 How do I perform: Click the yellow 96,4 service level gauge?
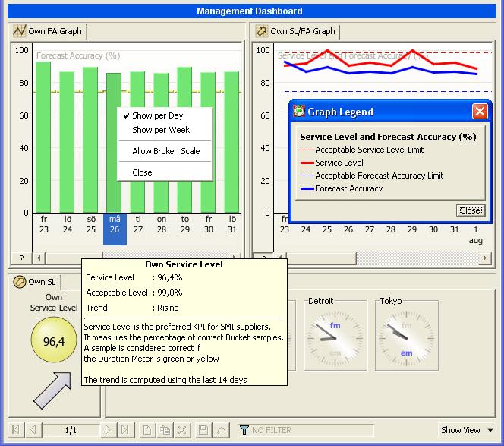[x=54, y=341]
